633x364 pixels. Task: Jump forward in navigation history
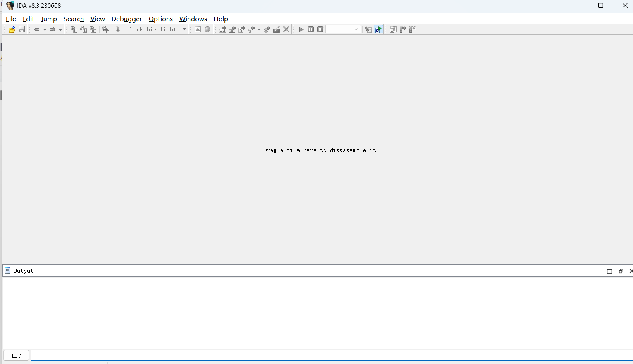[53, 29]
